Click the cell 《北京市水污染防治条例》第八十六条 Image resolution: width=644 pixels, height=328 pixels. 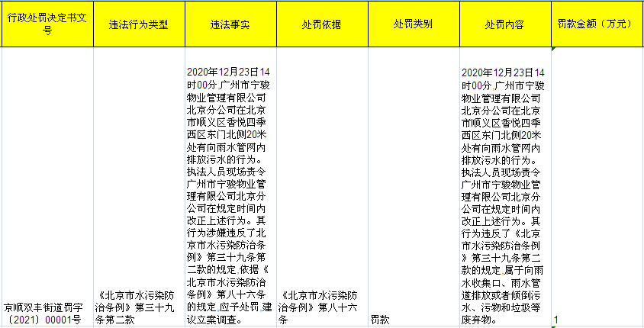[322, 187]
